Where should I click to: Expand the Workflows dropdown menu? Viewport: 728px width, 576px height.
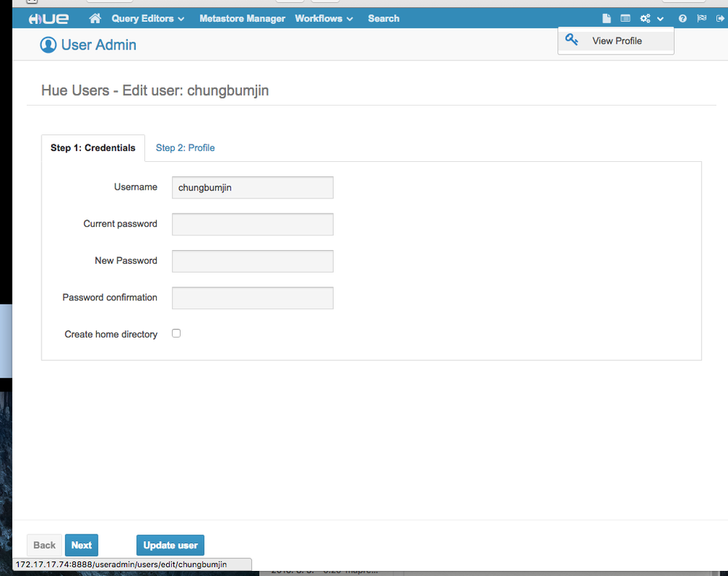click(x=324, y=18)
